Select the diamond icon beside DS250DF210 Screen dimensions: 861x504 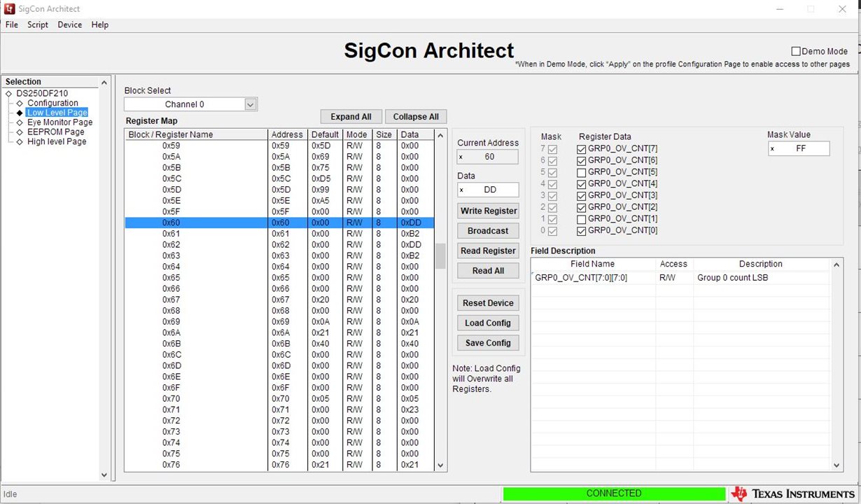point(9,93)
